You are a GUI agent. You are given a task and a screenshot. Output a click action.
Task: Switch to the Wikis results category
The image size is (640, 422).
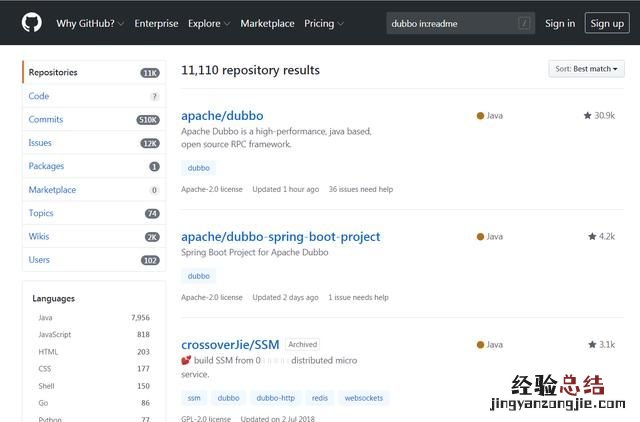coord(39,237)
